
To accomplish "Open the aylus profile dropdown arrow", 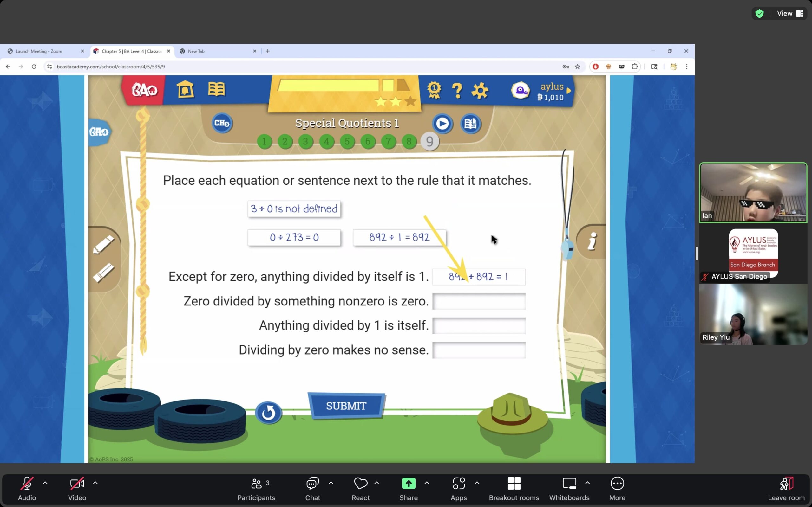I will (569, 91).
